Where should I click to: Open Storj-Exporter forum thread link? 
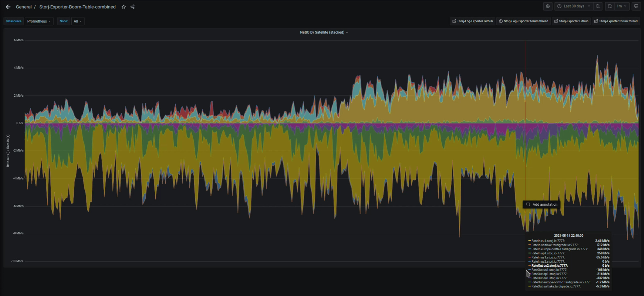tap(616, 21)
